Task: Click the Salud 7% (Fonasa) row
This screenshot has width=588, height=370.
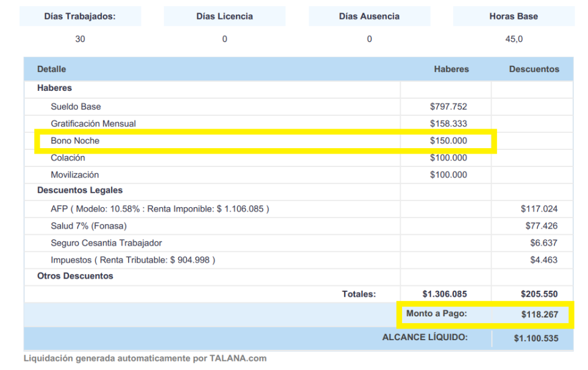Action: (x=88, y=226)
